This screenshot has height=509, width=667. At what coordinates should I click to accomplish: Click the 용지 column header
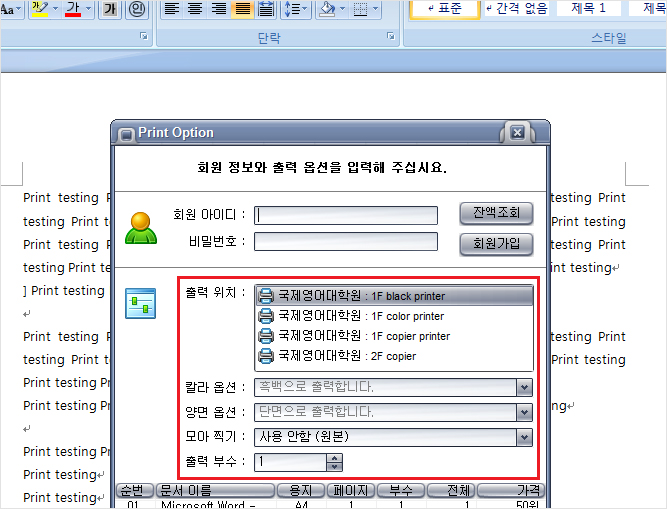(301, 490)
